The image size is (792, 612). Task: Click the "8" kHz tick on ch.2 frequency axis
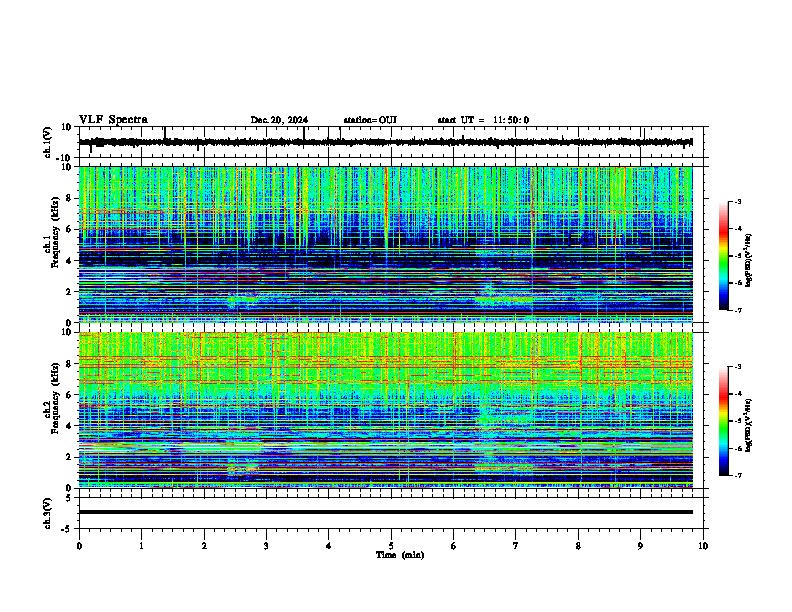[69, 364]
